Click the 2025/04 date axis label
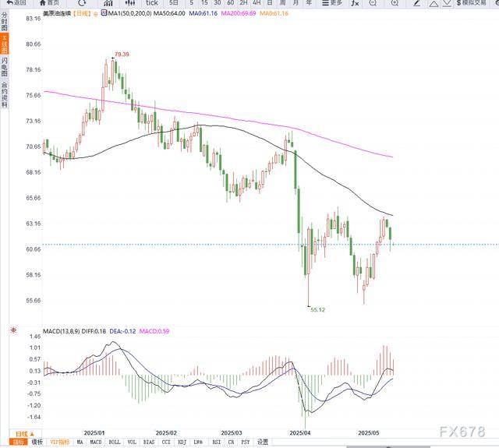The width and height of the screenshot is (499, 448). pyautogui.click(x=299, y=433)
